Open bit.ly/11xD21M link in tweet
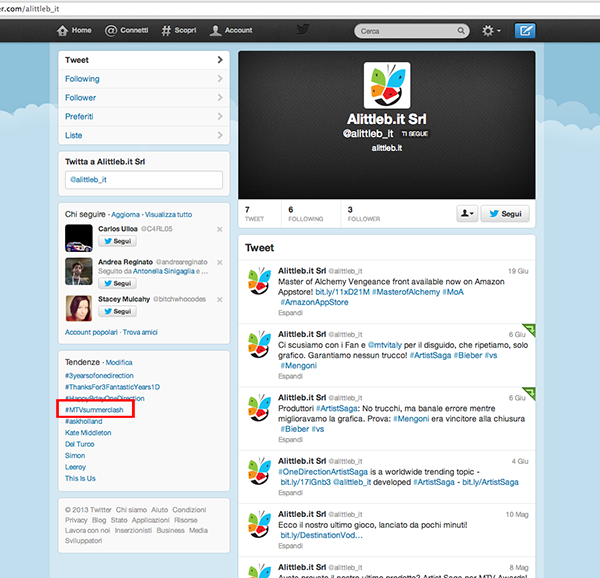The width and height of the screenshot is (600, 578). pyautogui.click(x=342, y=292)
